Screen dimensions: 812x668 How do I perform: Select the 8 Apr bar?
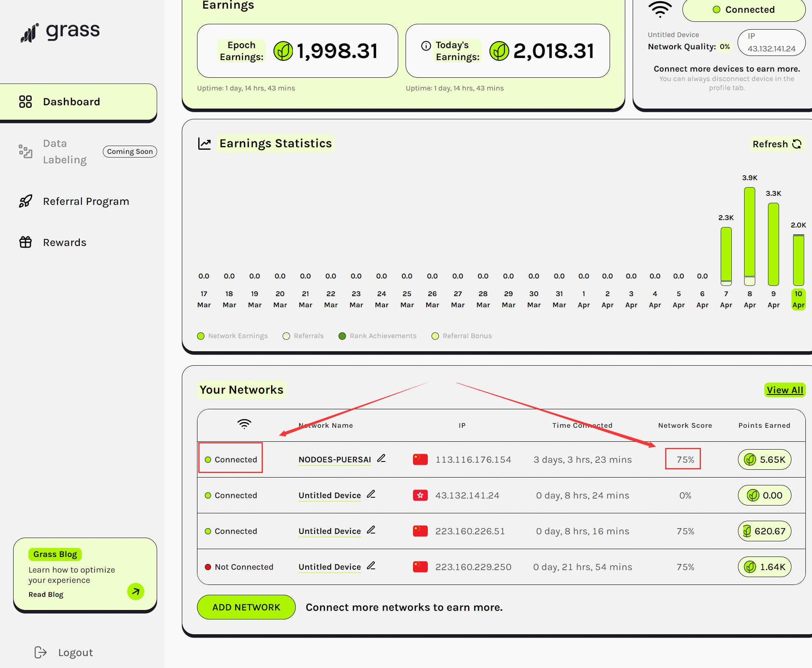pyautogui.click(x=750, y=237)
